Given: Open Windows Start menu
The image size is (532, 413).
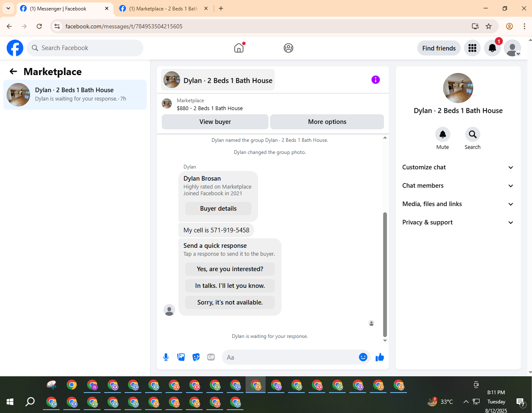Looking at the screenshot, I should tap(10, 402).
